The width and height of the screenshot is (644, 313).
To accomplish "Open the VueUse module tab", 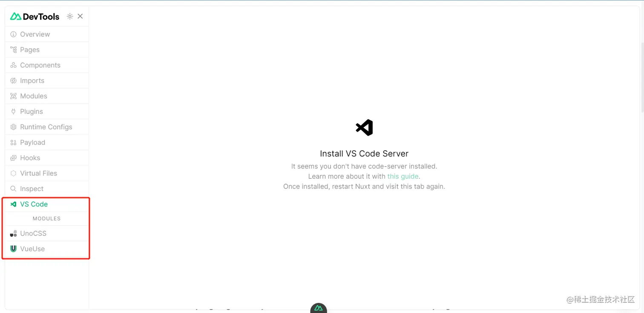I will click(x=47, y=249).
